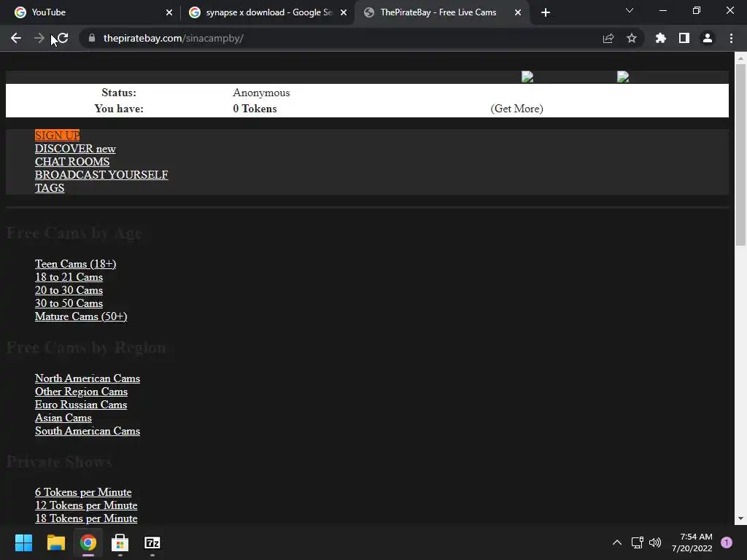Click the address bar URL
Screen dimensions: 747x560
174,38
